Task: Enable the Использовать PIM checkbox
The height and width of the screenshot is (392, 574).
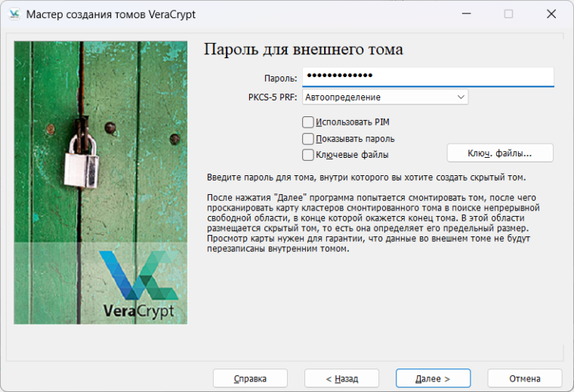Action: [307, 122]
